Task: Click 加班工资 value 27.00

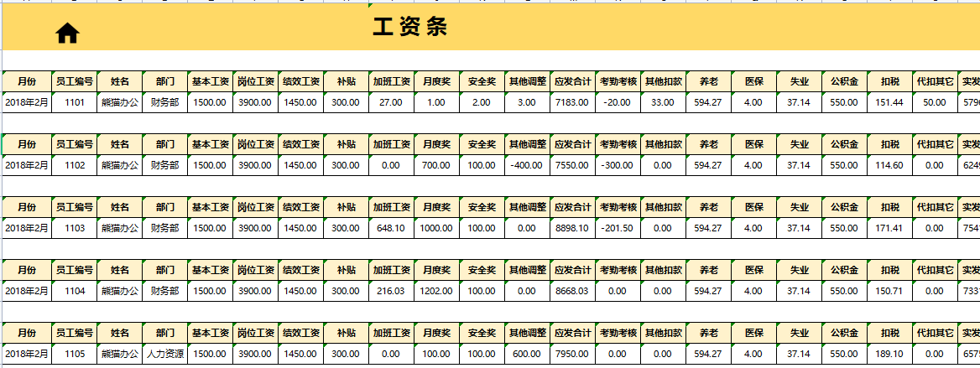Action: tap(391, 102)
